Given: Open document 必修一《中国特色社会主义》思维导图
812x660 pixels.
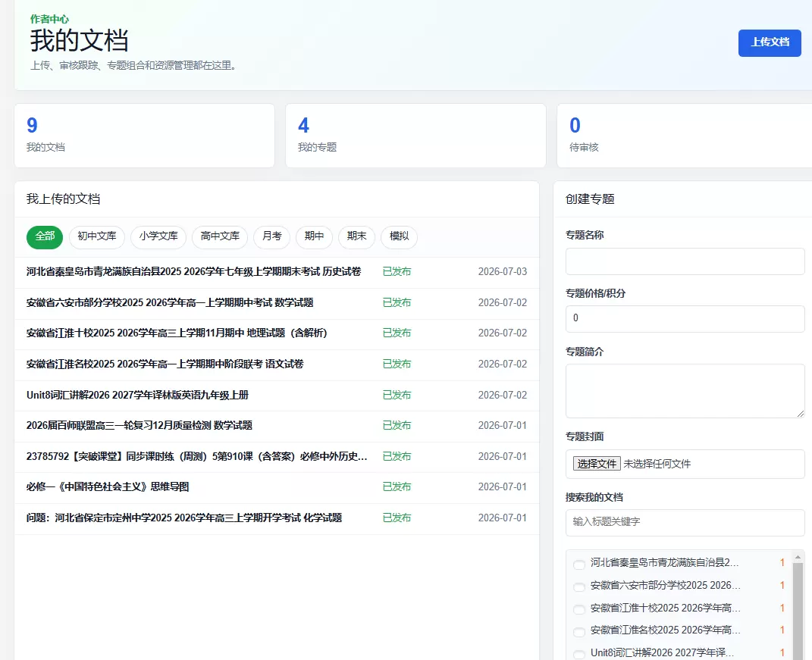Looking at the screenshot, I should pos(108,487).
